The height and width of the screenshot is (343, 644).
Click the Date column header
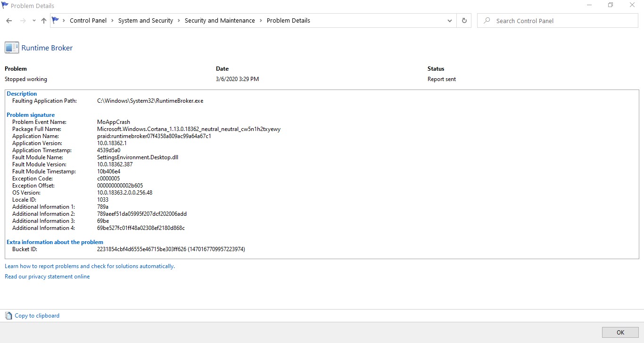223,69
